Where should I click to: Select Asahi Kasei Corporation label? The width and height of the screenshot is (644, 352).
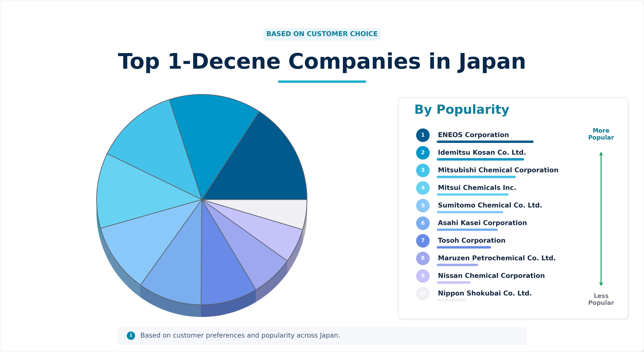coord(482,223)
